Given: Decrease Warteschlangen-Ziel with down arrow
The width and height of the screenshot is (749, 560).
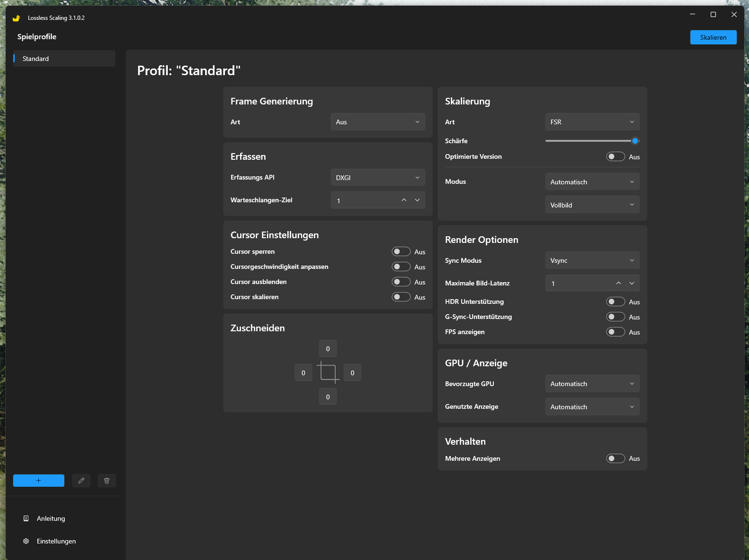Looking at the screenshot, I should (x=417, y=200).
